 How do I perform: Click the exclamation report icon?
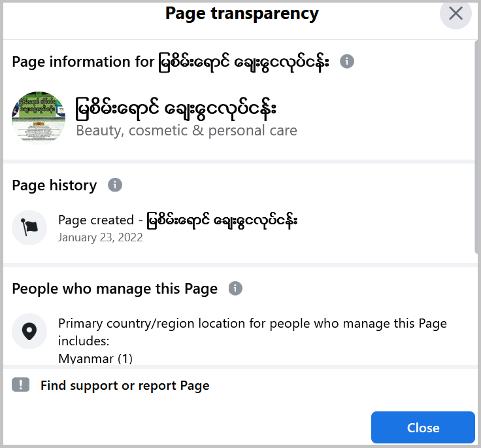20,385
